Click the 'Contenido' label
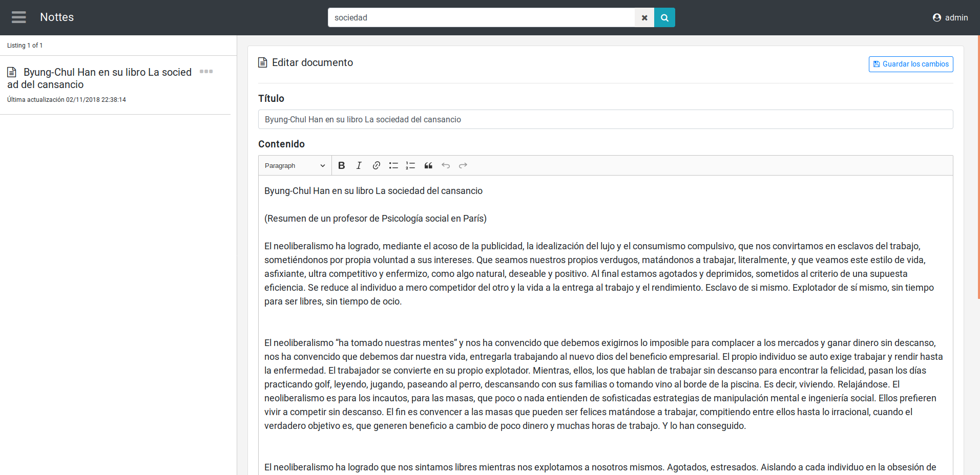The image size is (980, 475). [x=281, y=144]
